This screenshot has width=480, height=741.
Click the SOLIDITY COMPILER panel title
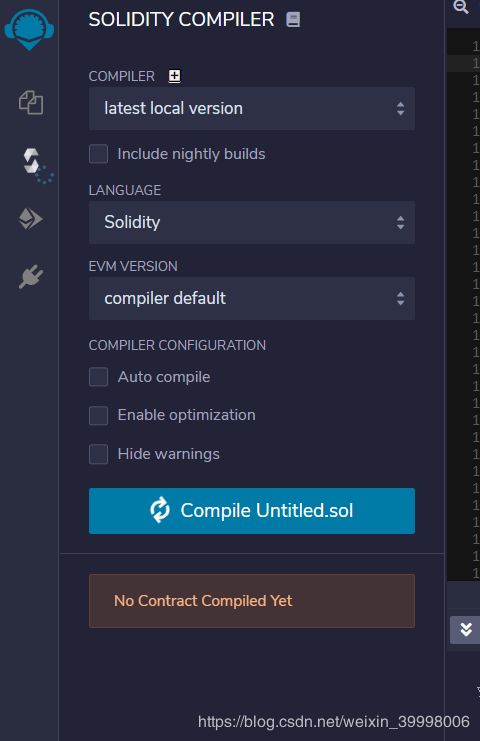pyautogui.click(x=181, y=20)
